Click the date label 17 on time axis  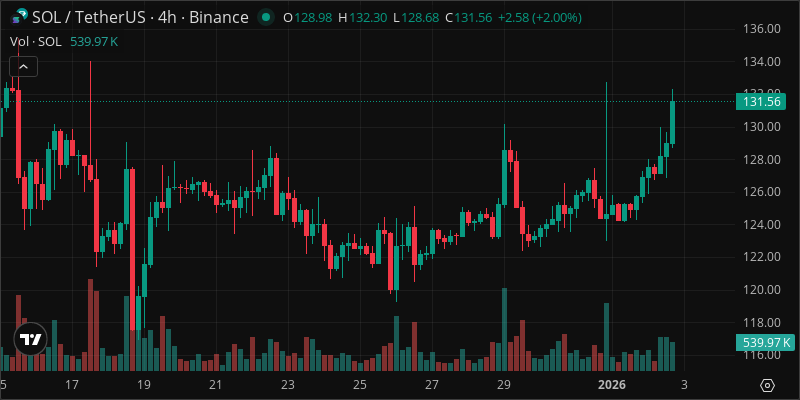(71, 384)
